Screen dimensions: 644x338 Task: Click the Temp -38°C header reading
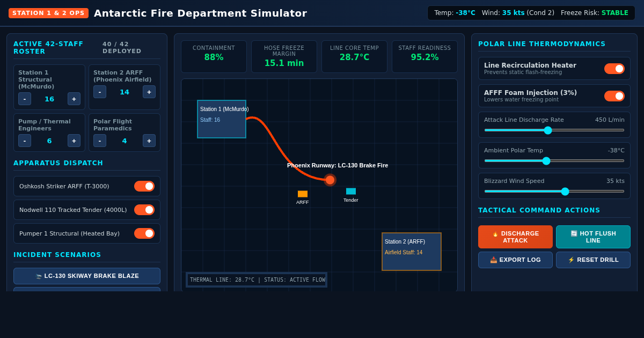click(455, 13)
